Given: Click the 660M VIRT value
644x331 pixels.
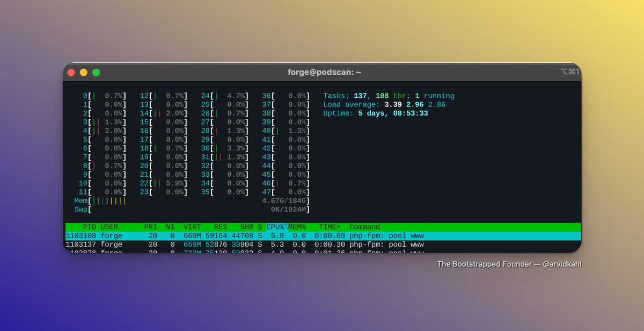Looking at the screenshot, I should [192, 236].
